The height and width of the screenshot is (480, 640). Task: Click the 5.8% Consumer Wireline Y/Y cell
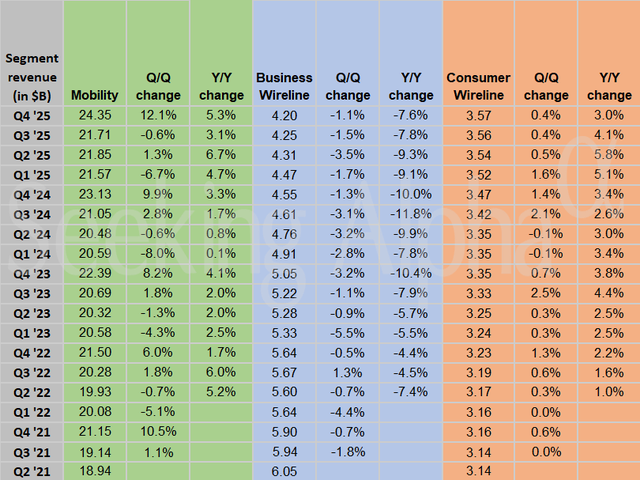[x=606, y=154]
